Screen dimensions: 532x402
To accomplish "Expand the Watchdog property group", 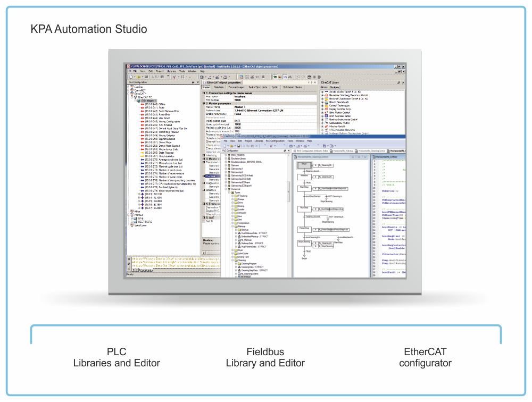I will point(204,155).
